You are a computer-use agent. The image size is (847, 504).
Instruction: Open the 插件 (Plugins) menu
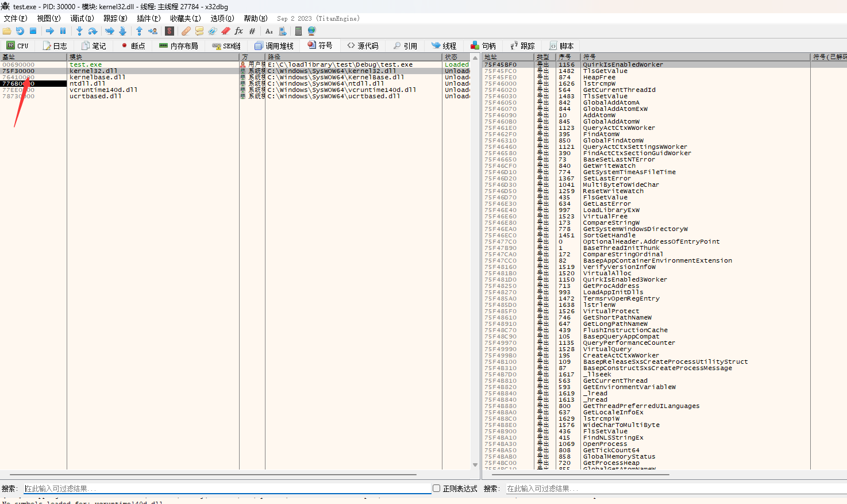click(148, 18)
